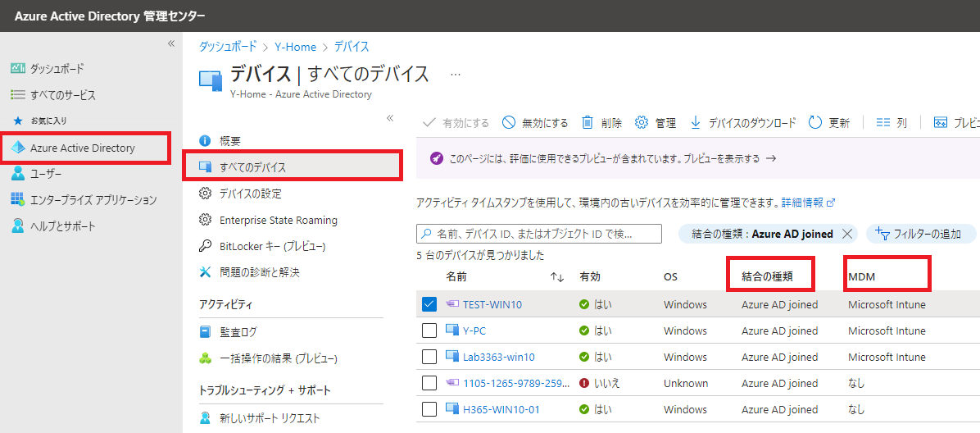Screen dimensions: 980x433
Task: Open Enterprise State Roaming menu item
Action: coord(279,221)
